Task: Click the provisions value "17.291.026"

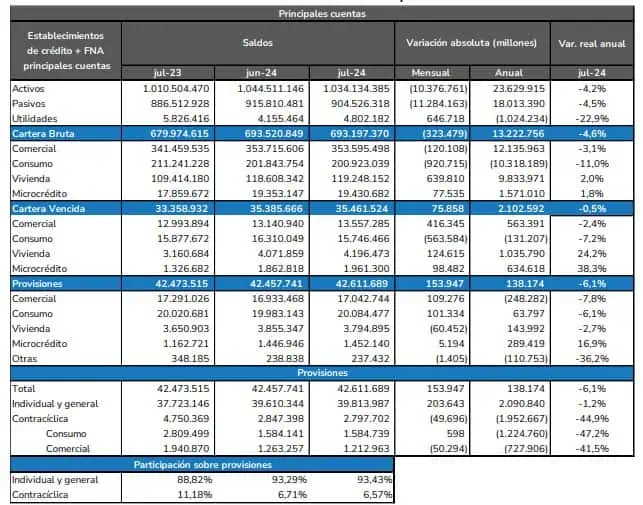Action: [183, 299]
